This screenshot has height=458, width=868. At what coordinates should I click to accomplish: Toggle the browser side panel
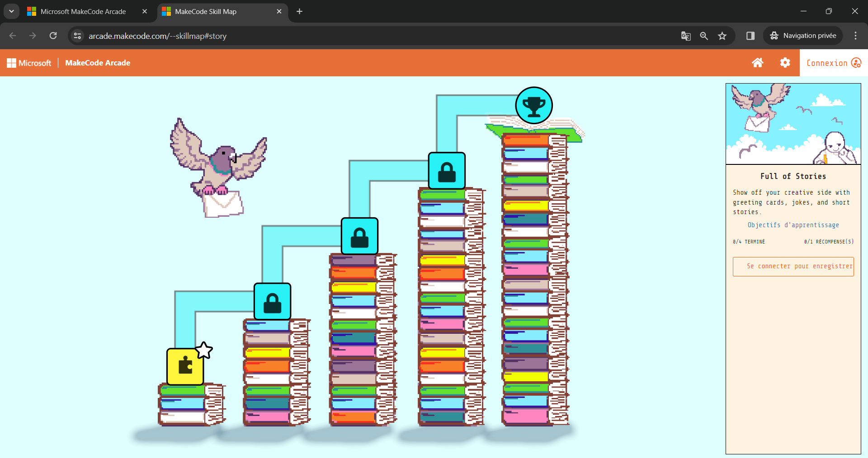pyautogui.click(x=750, y=36)
